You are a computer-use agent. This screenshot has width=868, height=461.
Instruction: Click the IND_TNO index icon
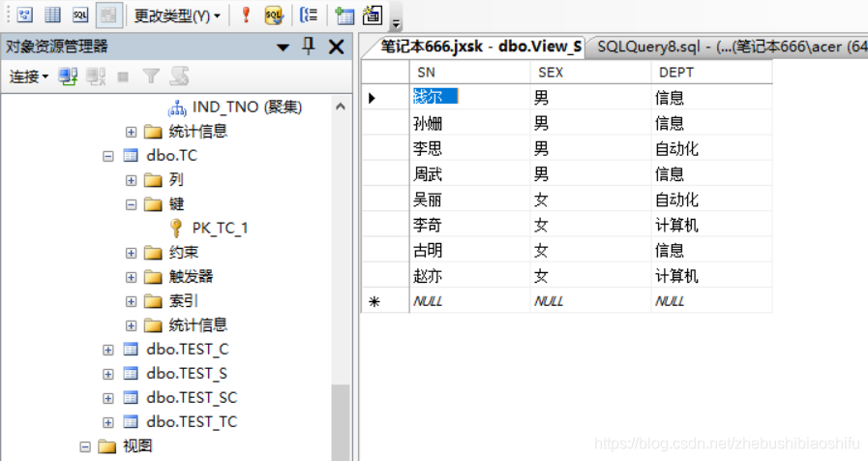[x=176, y=108]
